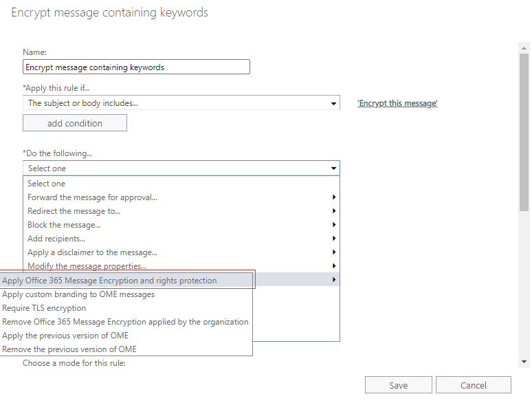
Task: Select 'Block the message...' option
Action: [x=64, y=225]
